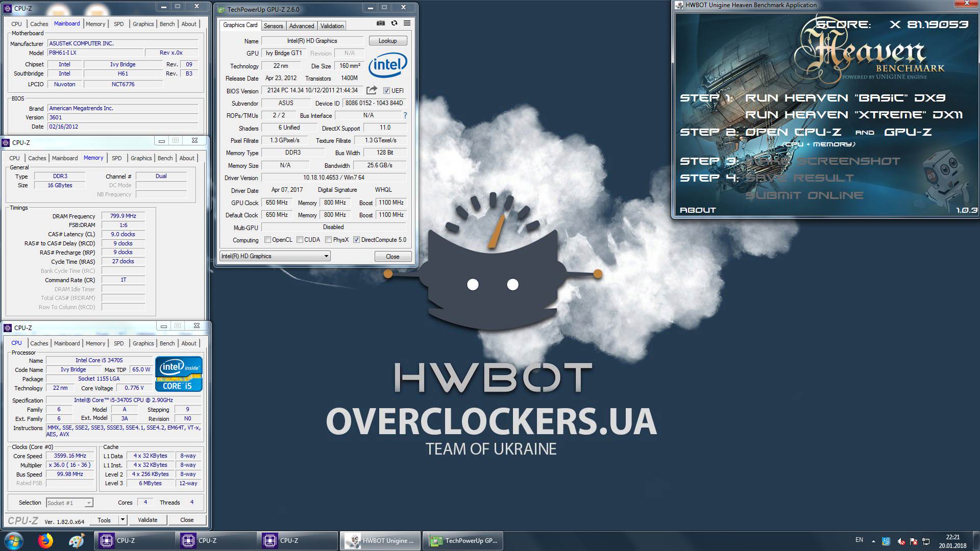Click the Close button in GPU-Z
980x551 pixels.
click(x=393, y=257)
